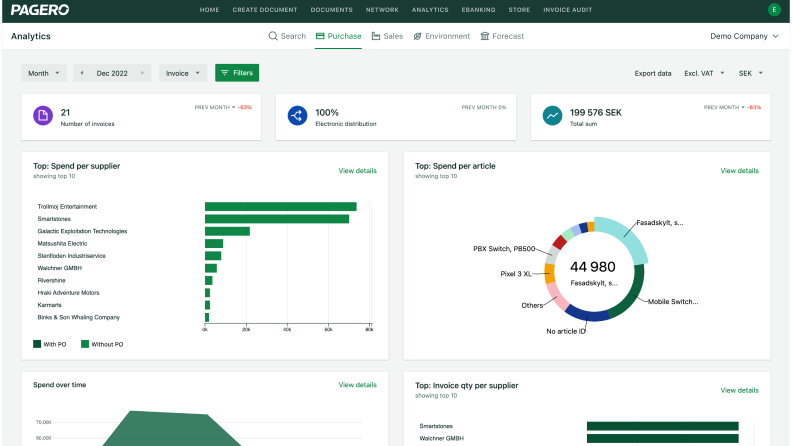Open the Environment tab
This screenshot has width=792, height=446.
click(x=441, y=36)
